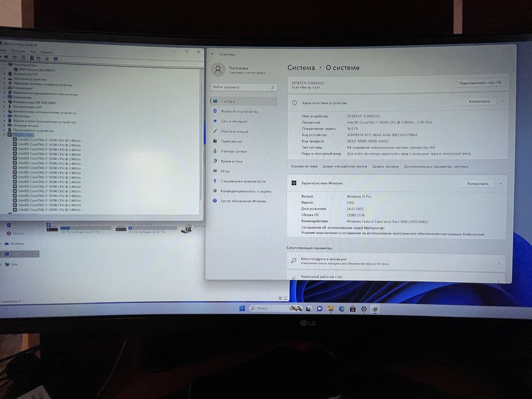Click the Device Manager vertical scrollbar
This screenshot has height=399, width=532.
(x=201, y=142)
